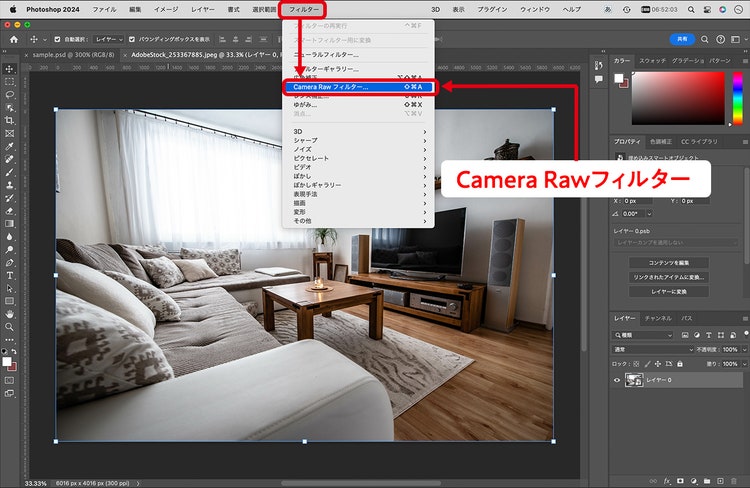Select the Frame tool
Image resolution: width=750 pixels, height=488 pixels.
9,133
